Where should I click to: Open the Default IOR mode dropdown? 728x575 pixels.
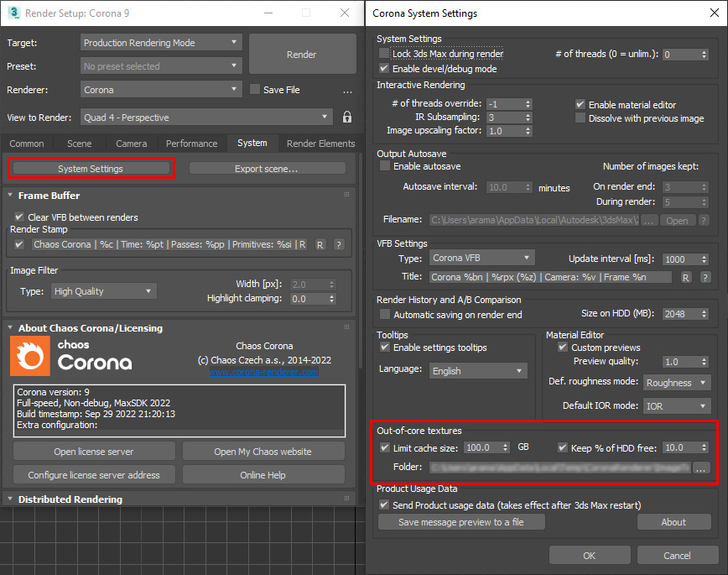[677, 406]
